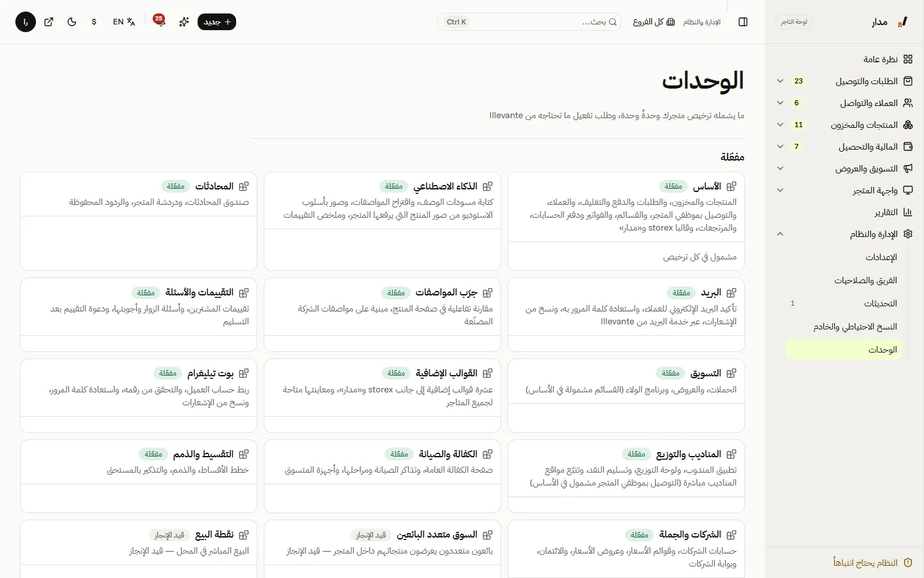Click the مفعّلة section heading
Image resolution: width=924 pixels, height=578 pixels.
point(732,157)
